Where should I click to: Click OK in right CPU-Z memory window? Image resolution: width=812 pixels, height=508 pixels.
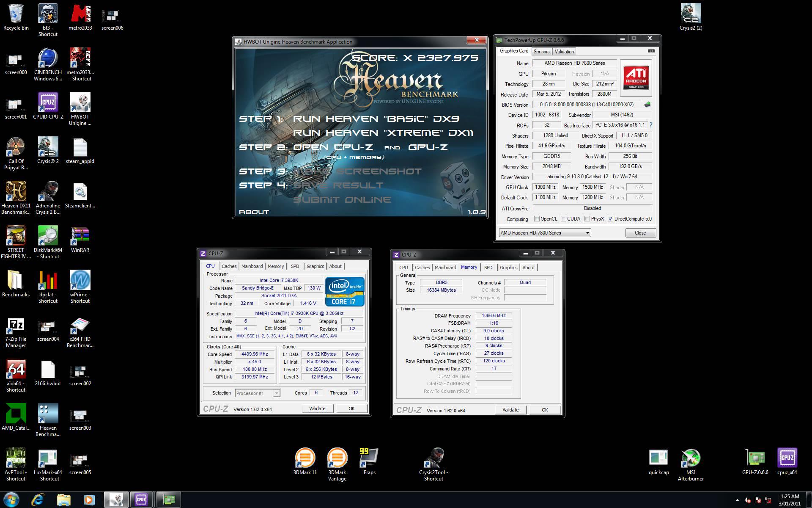pos(545,410)
